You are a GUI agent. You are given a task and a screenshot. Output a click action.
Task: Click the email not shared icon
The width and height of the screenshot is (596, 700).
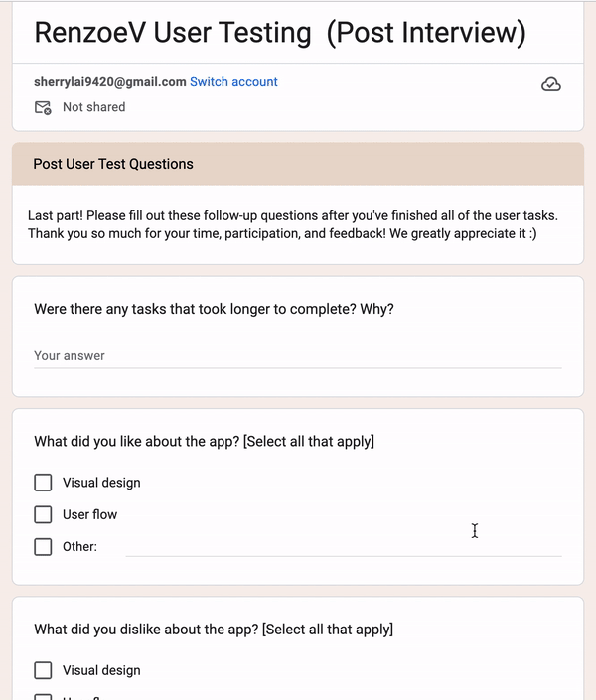(x=43, y=107)
